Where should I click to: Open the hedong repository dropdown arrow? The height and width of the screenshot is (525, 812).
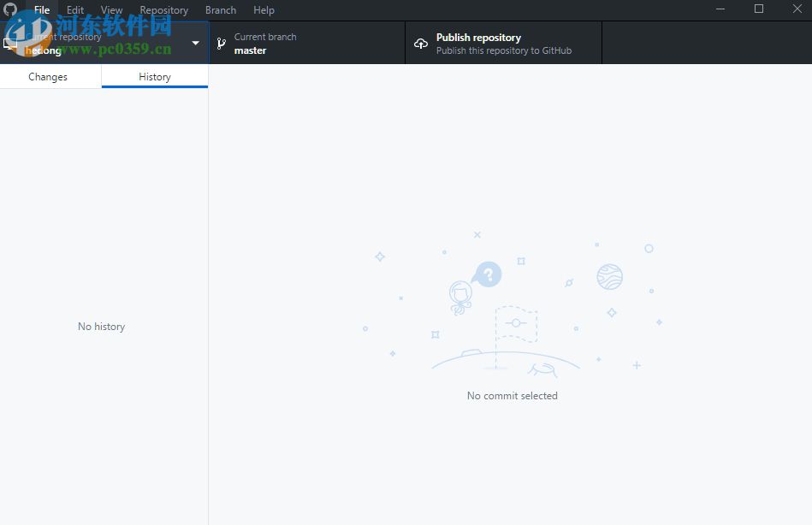point(195,42)
